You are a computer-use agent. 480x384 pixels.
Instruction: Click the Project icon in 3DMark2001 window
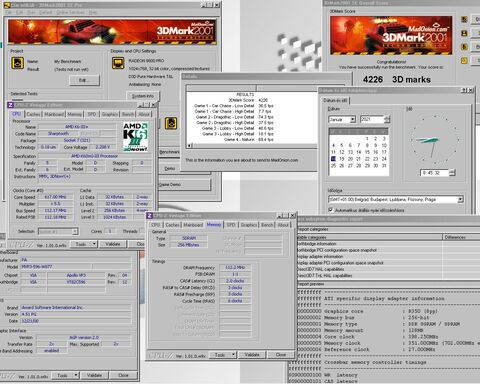tap(17, 63)
